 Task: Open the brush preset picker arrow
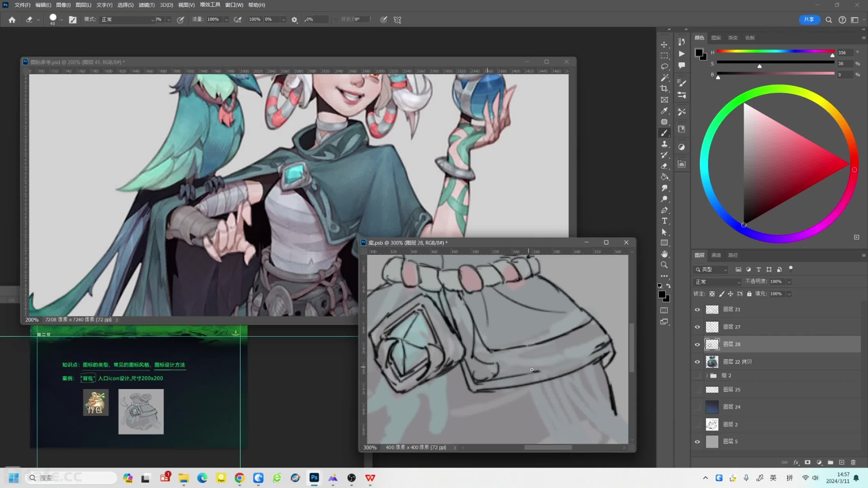click(61, 20)
